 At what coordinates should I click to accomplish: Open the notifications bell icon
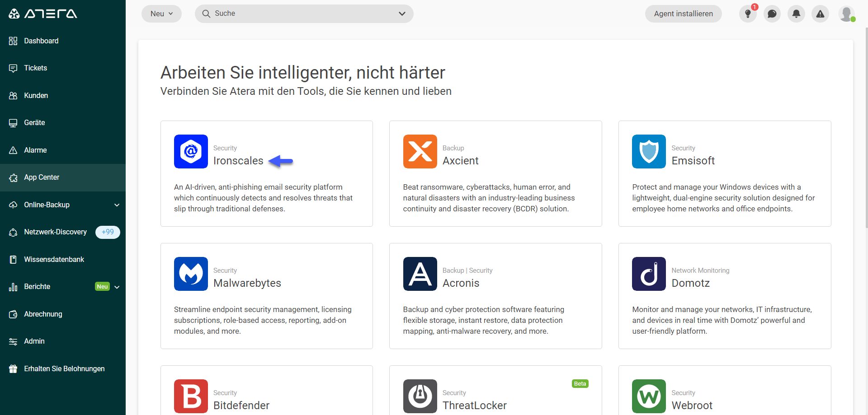[x=796, y=14]
